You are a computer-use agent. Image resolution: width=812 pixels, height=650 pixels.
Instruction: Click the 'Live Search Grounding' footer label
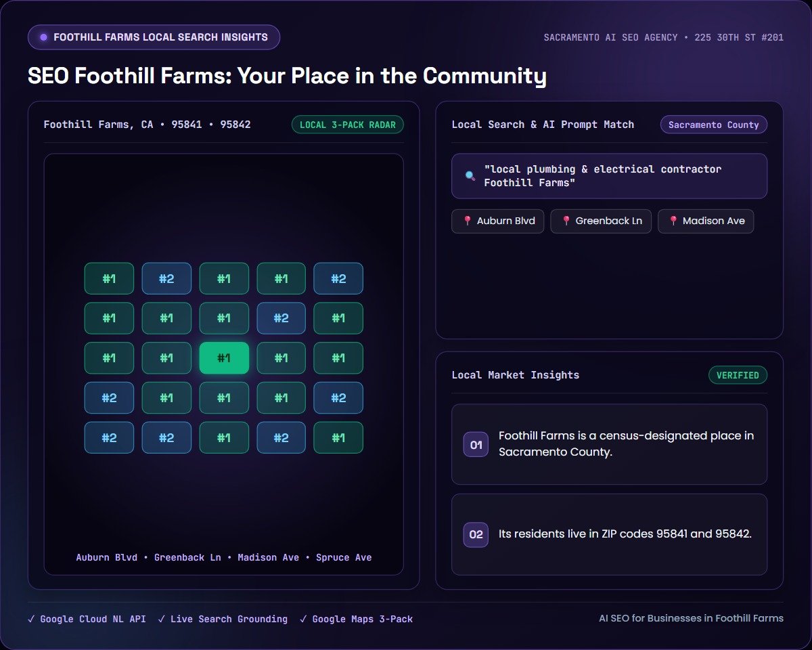[229, 619]
